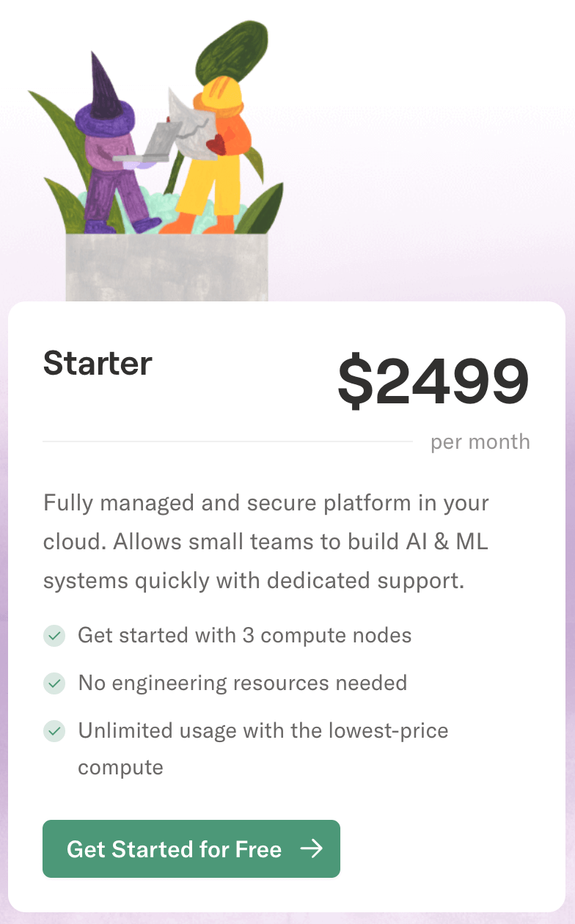Click the blueprint paper held by the worker
The height and width of the screenshot is (924, 575).
189,121
